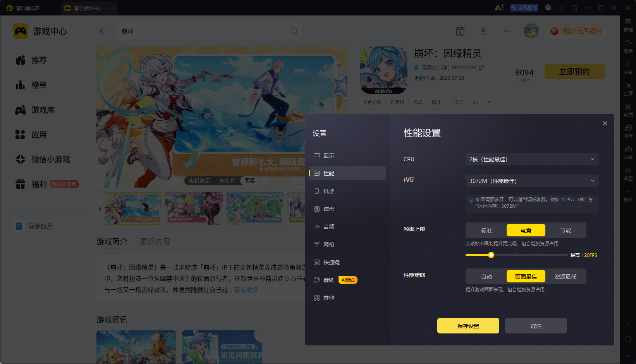
Task: Close the 性能设置 settings dialog
Action: click(x=605, y=123)
